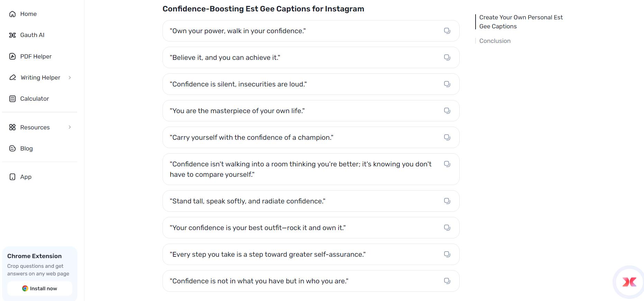Open Gauth AI from the sidebar

(12, 35)
